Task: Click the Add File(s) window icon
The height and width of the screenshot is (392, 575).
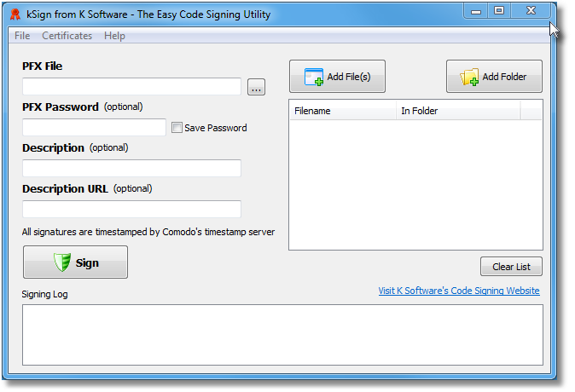Action: 314,77
